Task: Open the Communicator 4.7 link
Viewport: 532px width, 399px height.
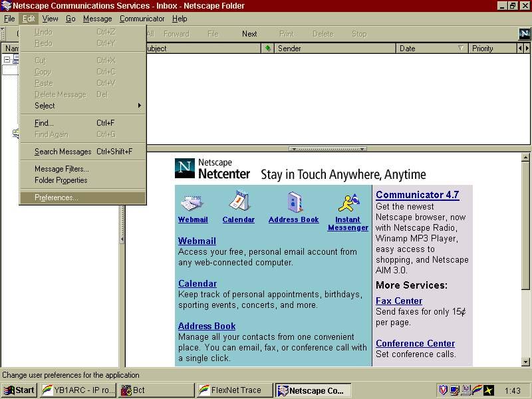Action: point(417,195)
